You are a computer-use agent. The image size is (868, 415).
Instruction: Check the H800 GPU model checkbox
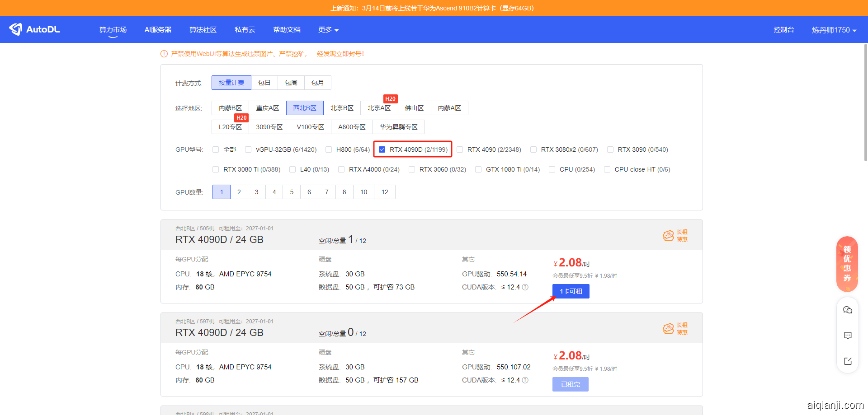(329, 149)
